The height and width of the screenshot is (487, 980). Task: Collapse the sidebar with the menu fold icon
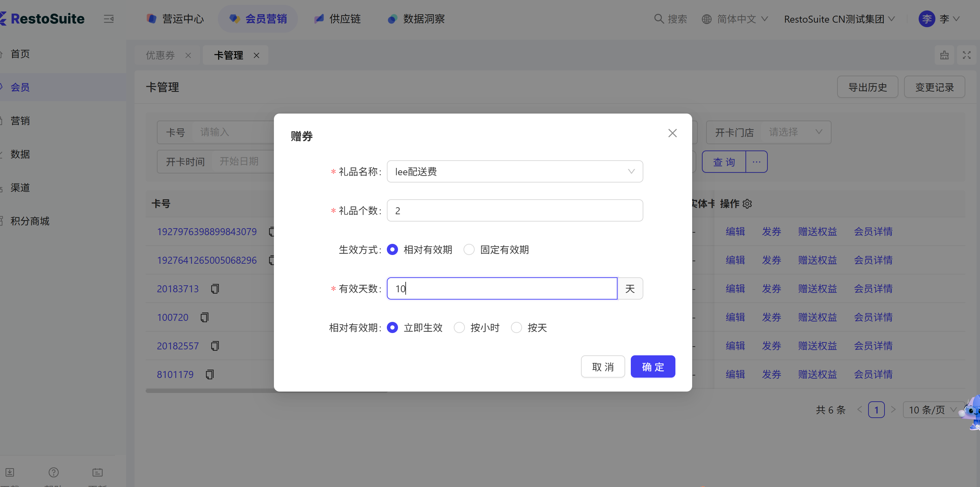109,18
